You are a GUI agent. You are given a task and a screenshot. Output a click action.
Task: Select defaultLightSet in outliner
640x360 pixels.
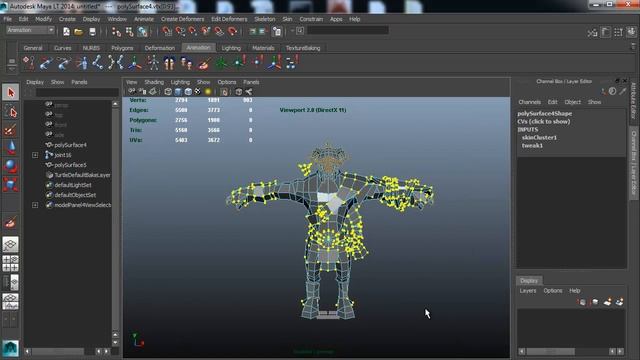73,185
